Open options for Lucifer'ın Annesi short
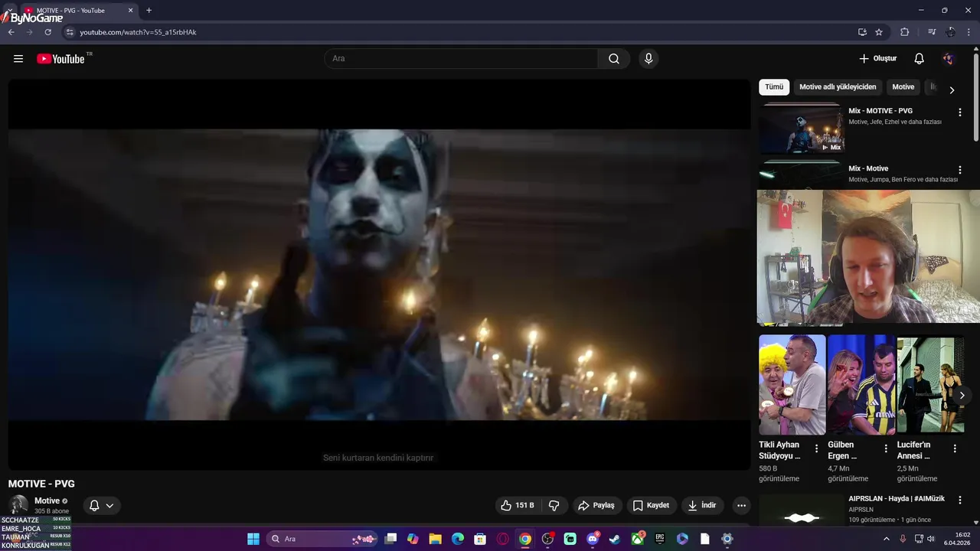Image resolution: width=980 pixels, height=551 pixels. coord(955,448)
